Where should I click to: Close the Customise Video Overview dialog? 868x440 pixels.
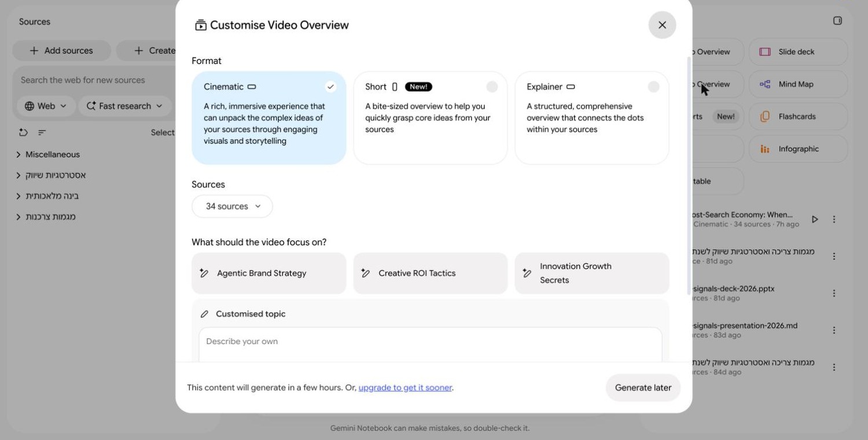click(662, 25)
